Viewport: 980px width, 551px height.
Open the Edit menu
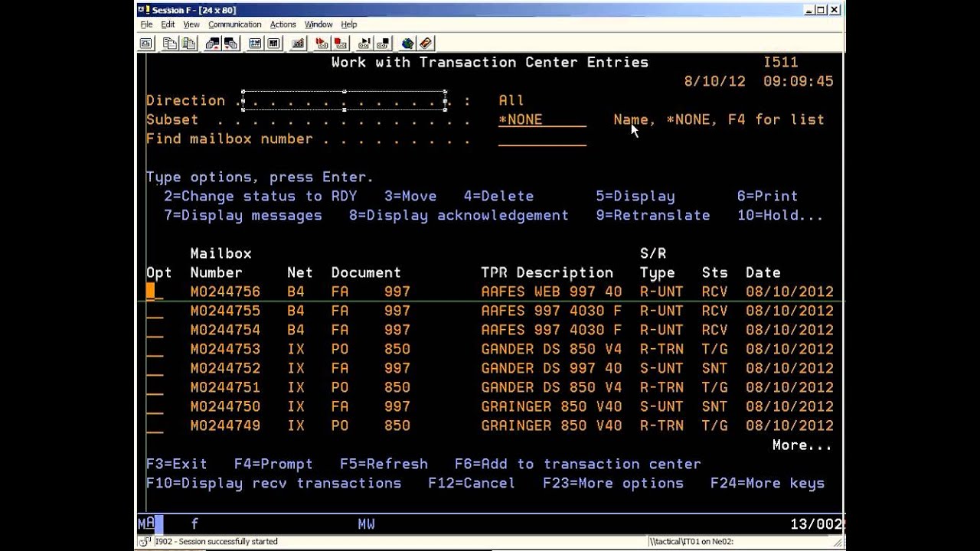(168, 24)
